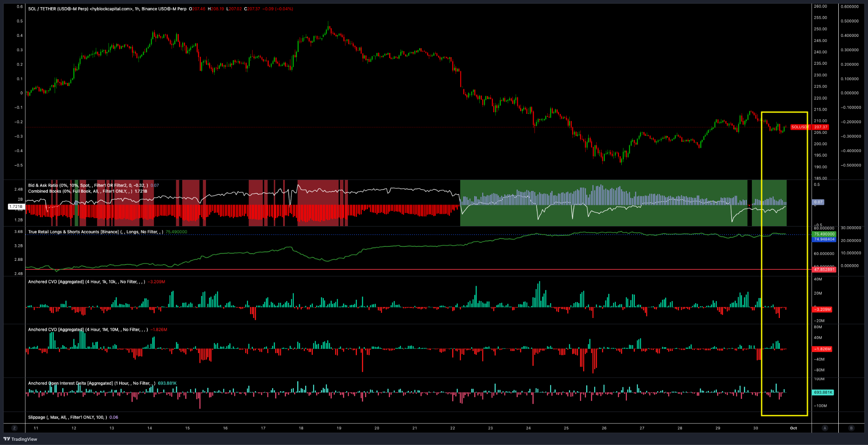The image size is (868, 445).
Task: Click the price scale B button
Action: click(x=851, y=428)
